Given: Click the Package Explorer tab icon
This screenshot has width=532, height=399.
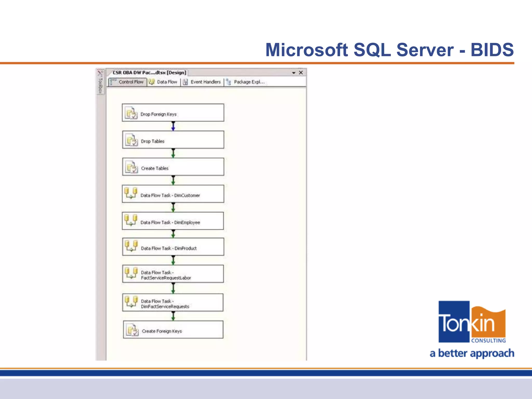Looking at the screenshot, I should [229, 82].
